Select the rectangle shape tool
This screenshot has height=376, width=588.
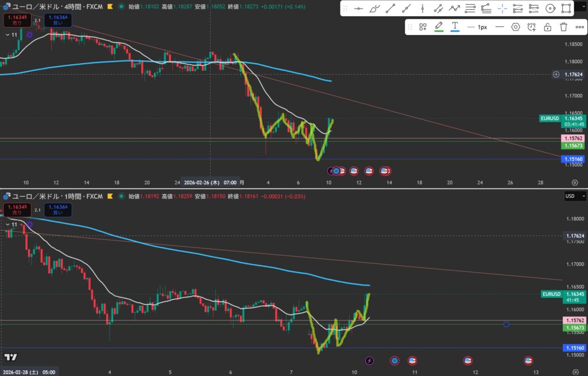point(566,9)
